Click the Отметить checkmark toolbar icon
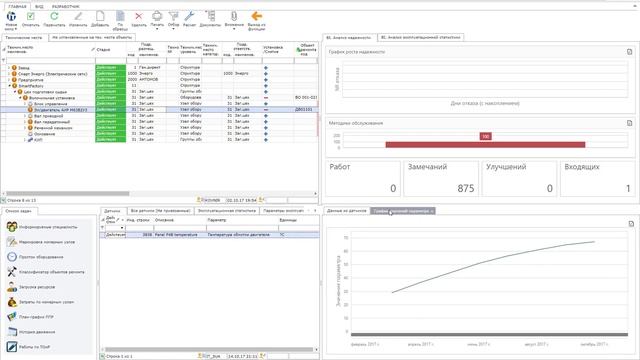The width and height of the screenshot is (640, 360). pos(31,16)
